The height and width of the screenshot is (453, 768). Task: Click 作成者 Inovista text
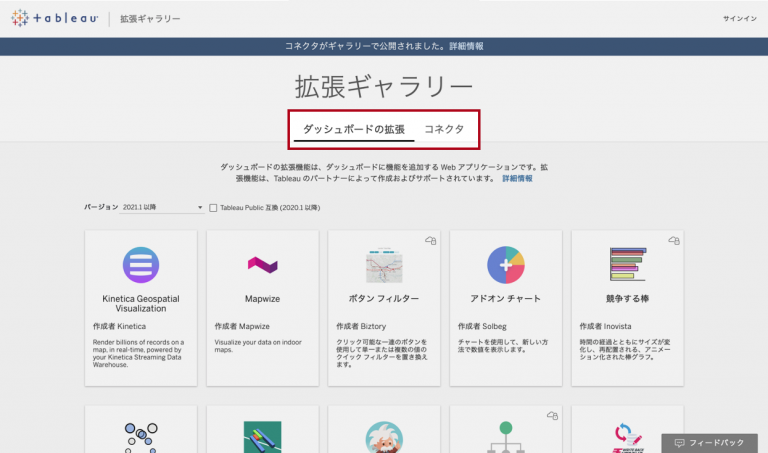click(x=605, y=326)
